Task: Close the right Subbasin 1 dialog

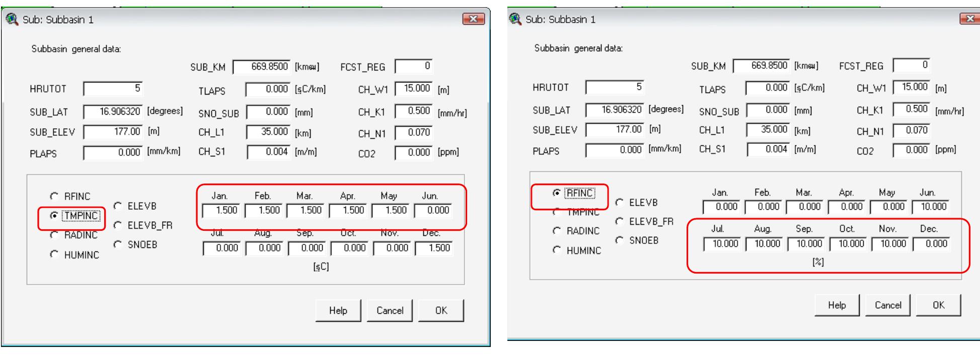Action: pos(969,19)
